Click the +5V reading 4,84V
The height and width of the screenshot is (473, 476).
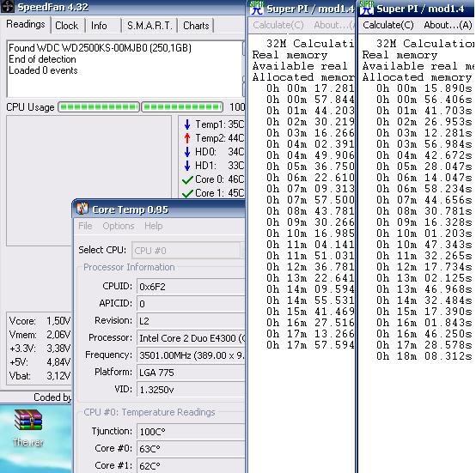click(x=58, y=362)
